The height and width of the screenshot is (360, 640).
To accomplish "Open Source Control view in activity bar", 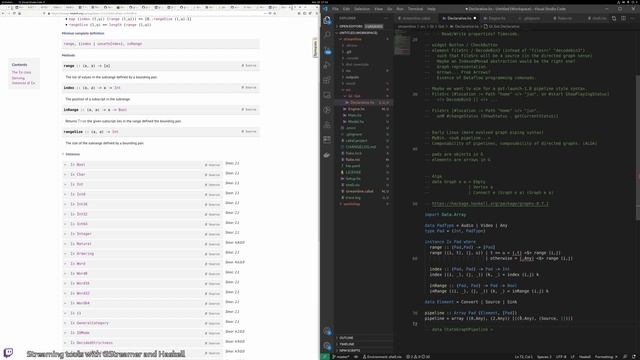I will pyautogui.click(x=327, y=50).
